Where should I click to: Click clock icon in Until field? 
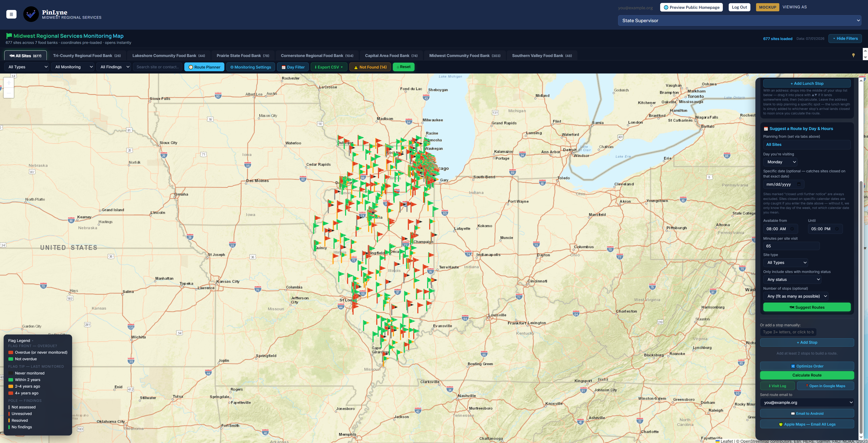click(x=837, y=229)
